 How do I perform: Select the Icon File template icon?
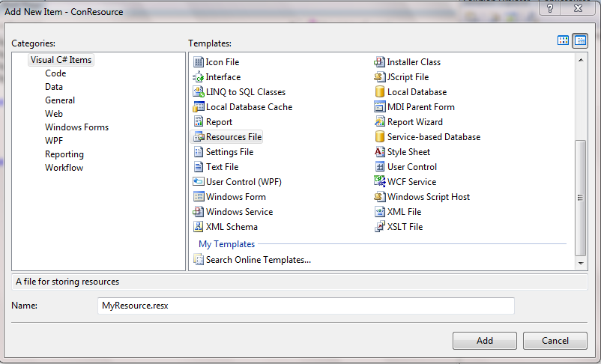tap(198, 62)
